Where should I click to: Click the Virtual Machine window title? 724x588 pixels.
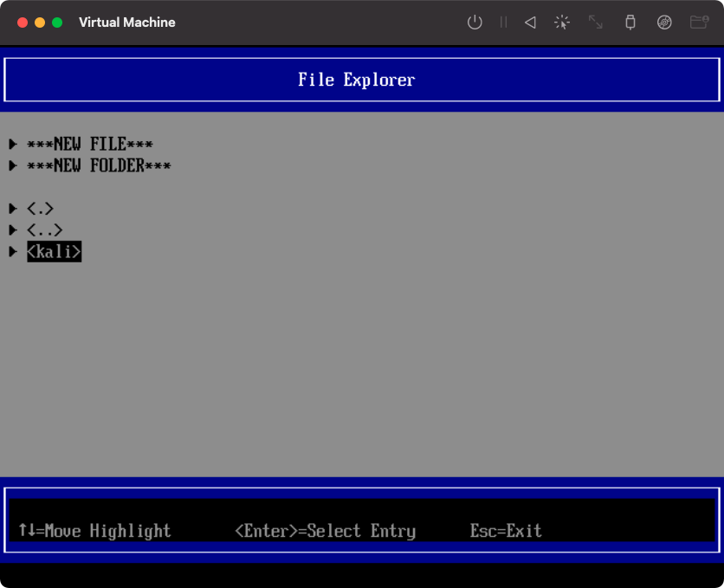pyautogui.click(x=127, y=23)
